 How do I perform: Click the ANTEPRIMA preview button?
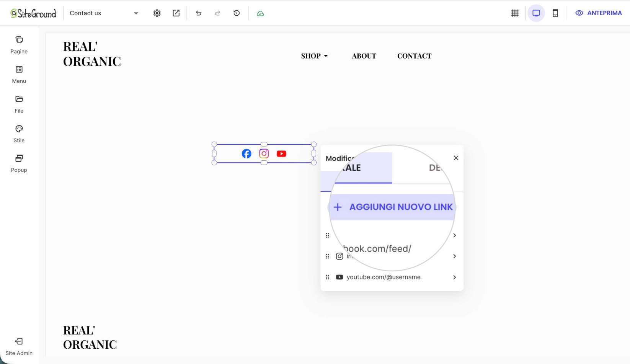[x=599, y=13]
